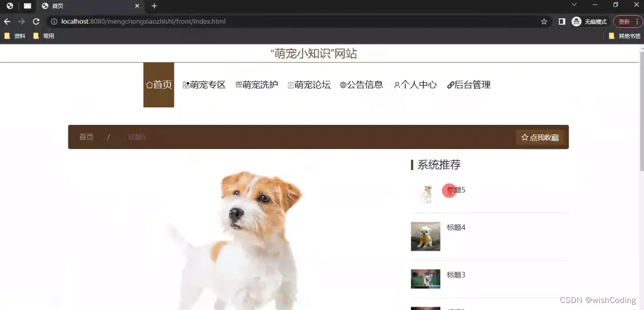Click the 标题5 recommendation thumbnail
Screen dimensions: 644x310
click(x=427, y=194)
